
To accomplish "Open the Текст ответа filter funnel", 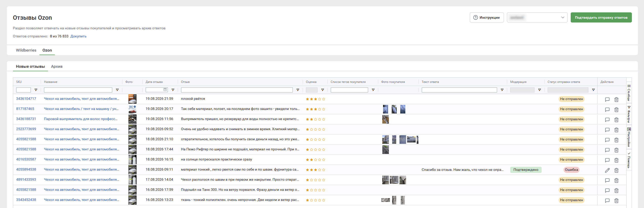I will pyautogui.click(x=502, y=90).
